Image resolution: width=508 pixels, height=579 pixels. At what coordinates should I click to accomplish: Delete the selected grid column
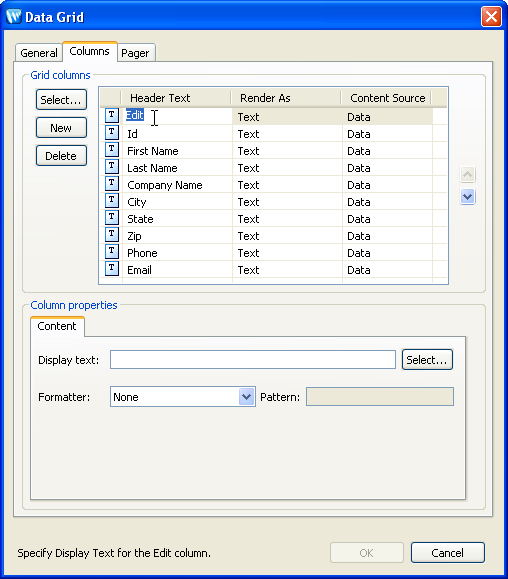click(61, 156)
